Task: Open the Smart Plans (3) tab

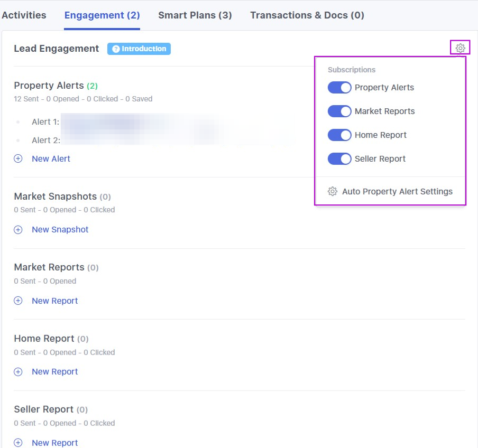Action: [x=195, y=15]
